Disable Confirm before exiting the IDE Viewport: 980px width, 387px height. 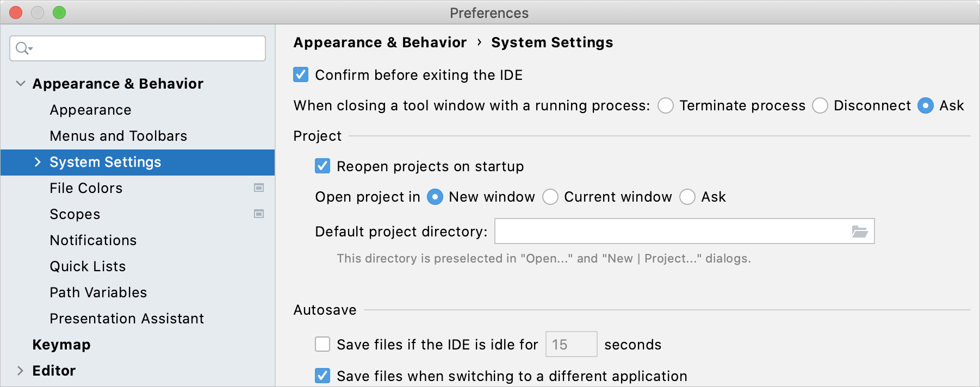coord(300,74)
